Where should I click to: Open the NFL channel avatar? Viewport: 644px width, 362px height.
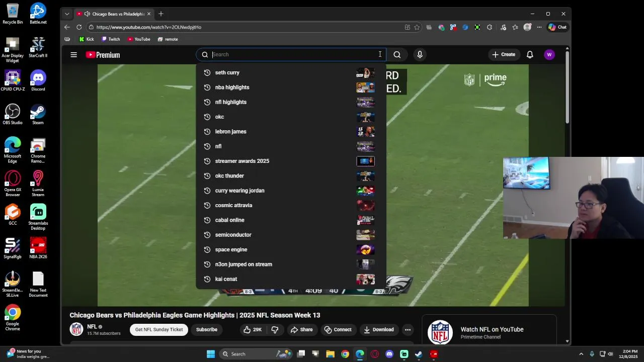point(76,329)
